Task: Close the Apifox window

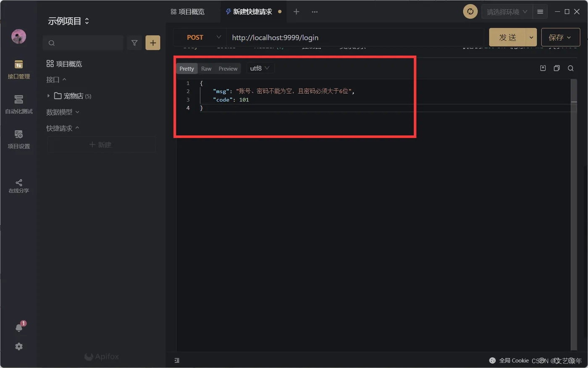Action: point(577,12)
